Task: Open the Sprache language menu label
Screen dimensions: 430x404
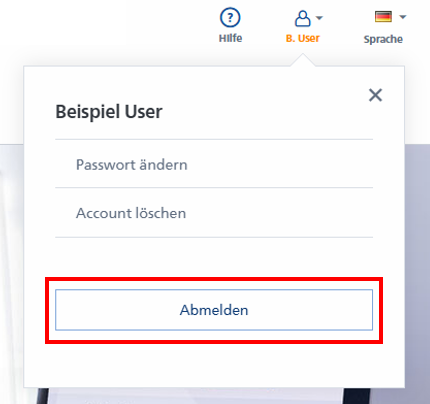Action: [x=383, y=39]
